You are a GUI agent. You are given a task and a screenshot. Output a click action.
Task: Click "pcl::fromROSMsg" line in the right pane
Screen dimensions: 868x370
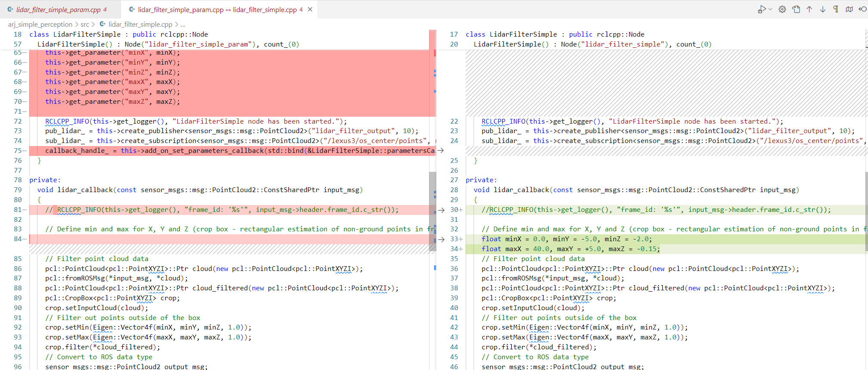pos(553,278)
